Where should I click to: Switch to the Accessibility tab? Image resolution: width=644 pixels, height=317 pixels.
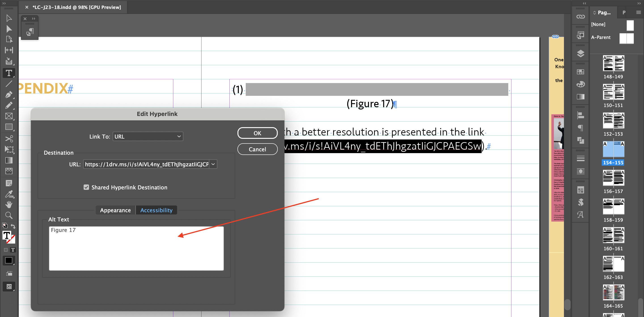click(156, 210)
